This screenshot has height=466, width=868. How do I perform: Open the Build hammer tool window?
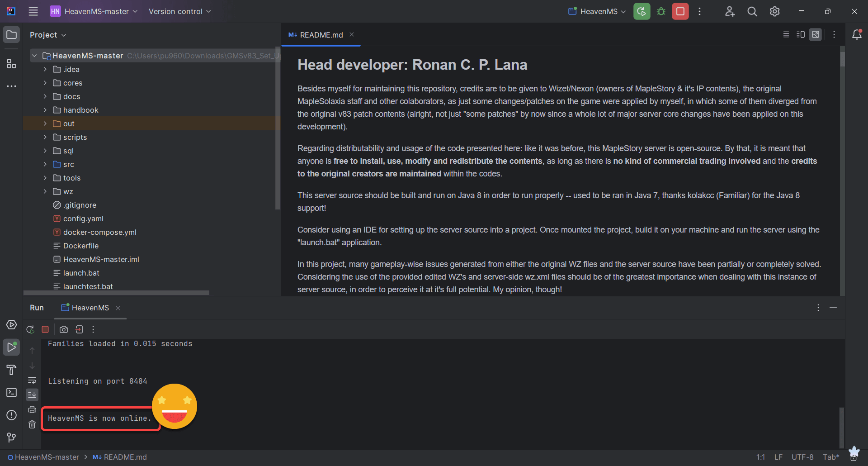coord(11,370)
